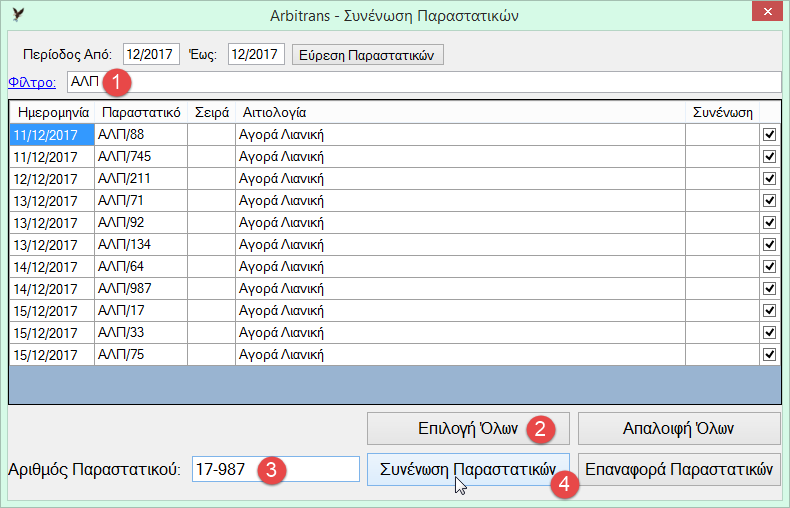Select the ΑΛΠ/64 document cell
The image size is (790, 508).
(x=141, y=267)
